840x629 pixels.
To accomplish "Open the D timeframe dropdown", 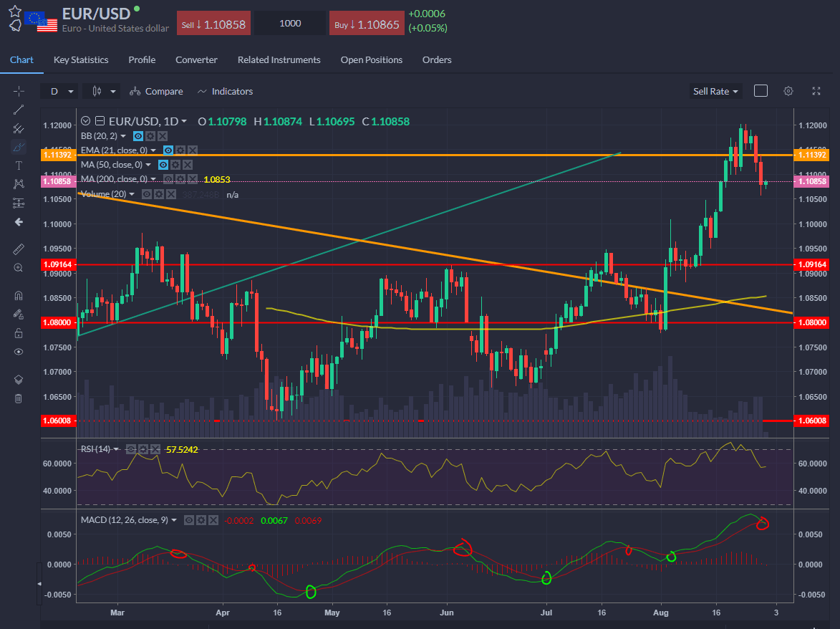I will coord(61,92).
